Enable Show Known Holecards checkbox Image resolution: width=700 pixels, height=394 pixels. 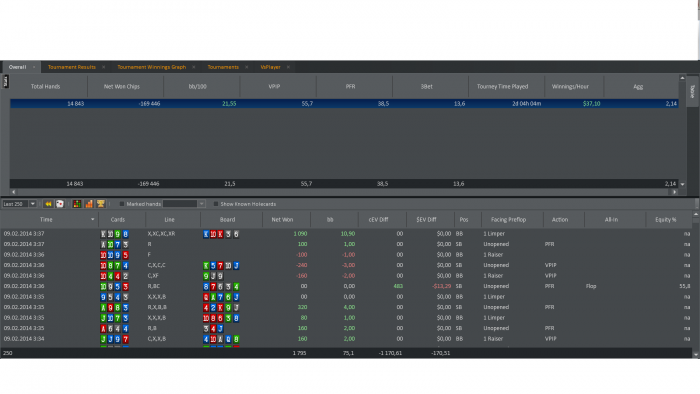tap(216, 204)
